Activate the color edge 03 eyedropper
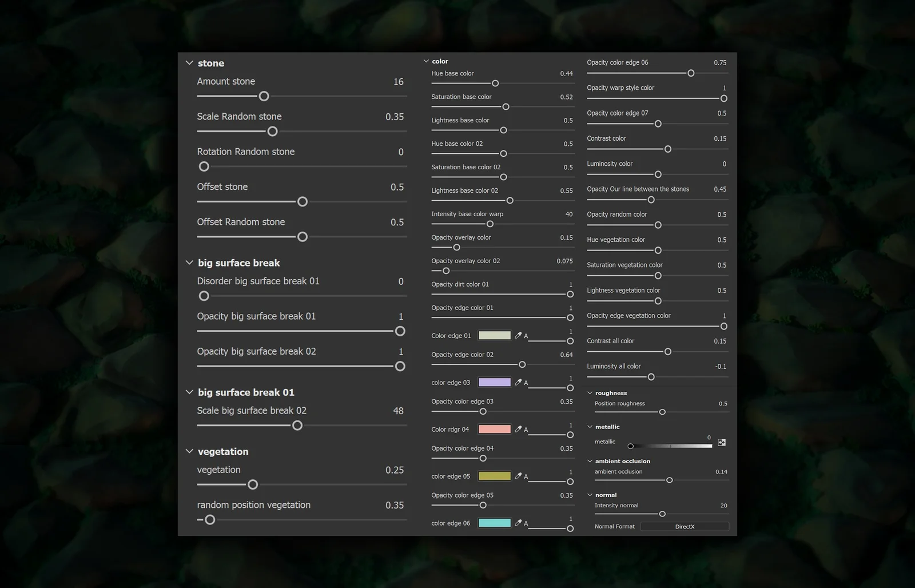Screen dimensions: 915x588 click(518, 383)
